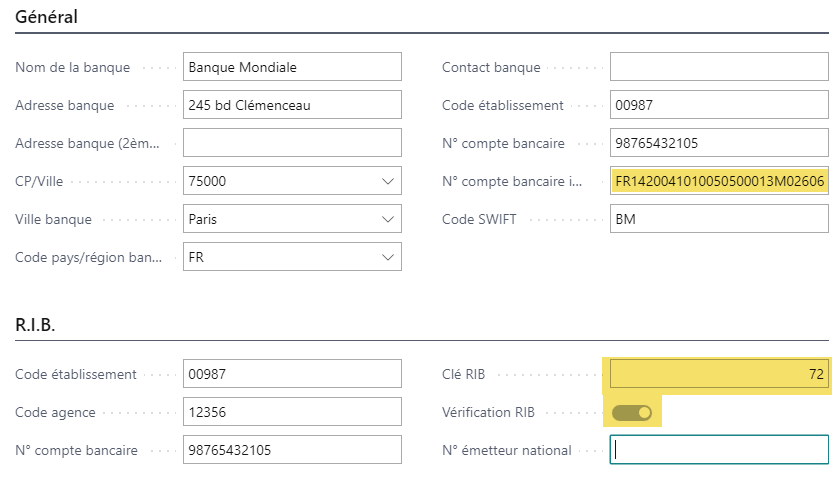Click Code établissement field in R.I.B. section

pos(292,374)
